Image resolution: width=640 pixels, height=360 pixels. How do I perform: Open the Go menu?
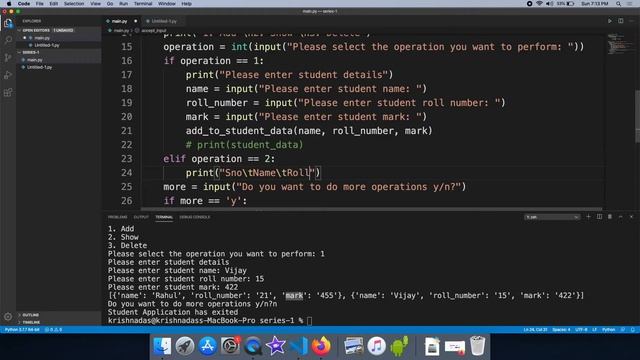(110, 4)
